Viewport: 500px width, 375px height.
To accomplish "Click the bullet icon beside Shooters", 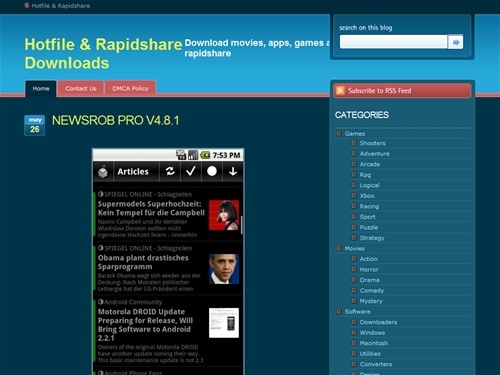I will coord(354,143).
